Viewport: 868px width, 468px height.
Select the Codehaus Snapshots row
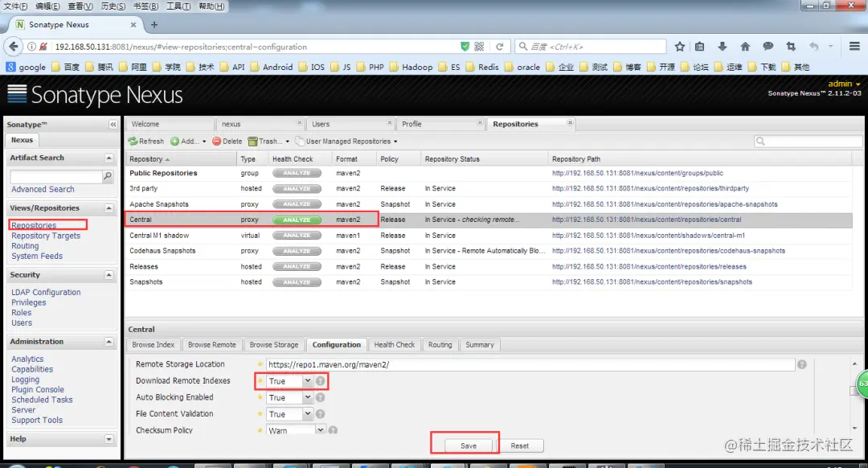pos(489,251)
